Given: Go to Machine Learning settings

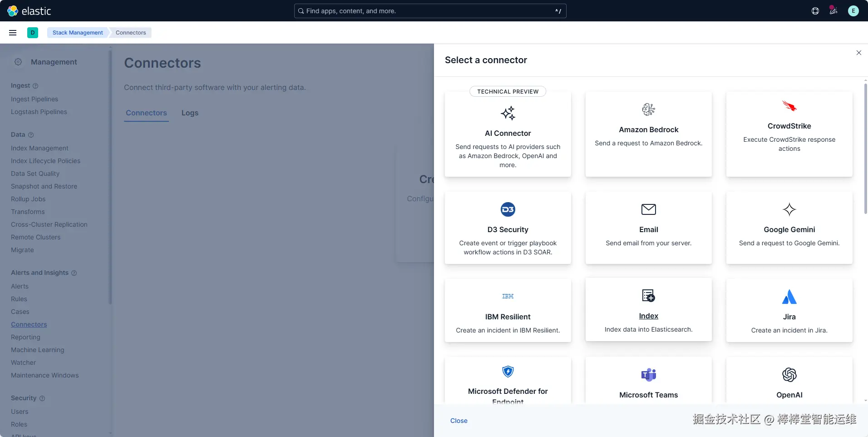Looking at the screenshot, I should (x=38, y=350).
